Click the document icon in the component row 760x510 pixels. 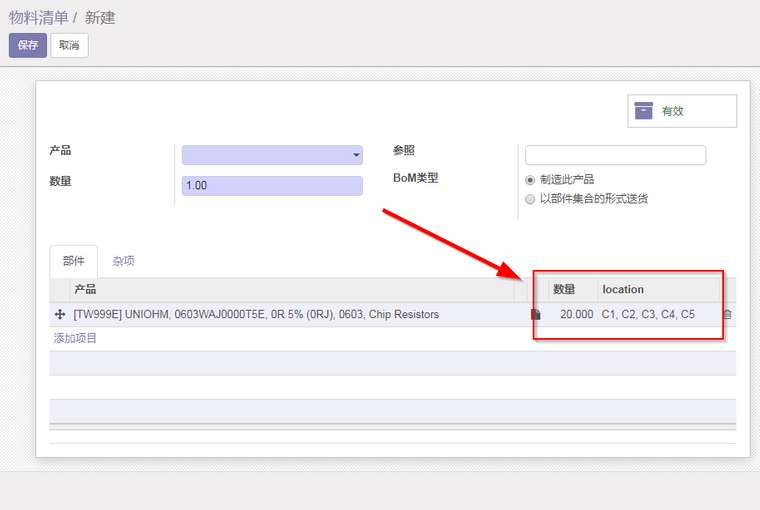click(535, 315)
